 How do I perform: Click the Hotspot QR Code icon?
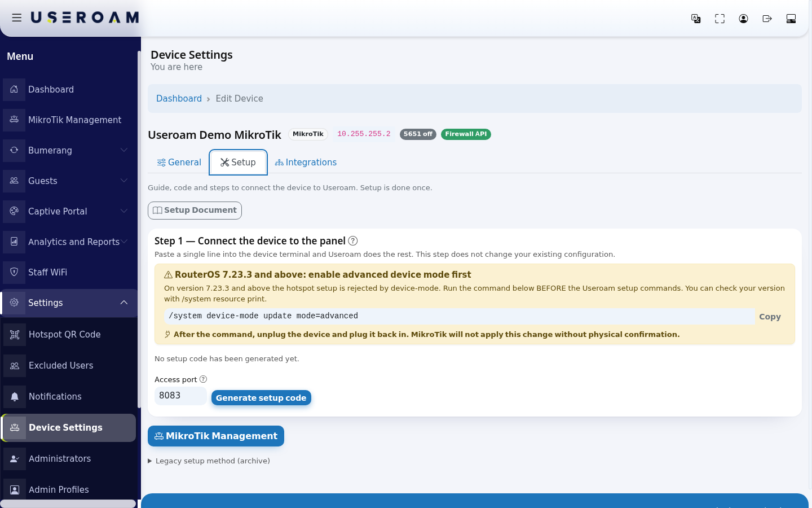[x=15, y=335]
